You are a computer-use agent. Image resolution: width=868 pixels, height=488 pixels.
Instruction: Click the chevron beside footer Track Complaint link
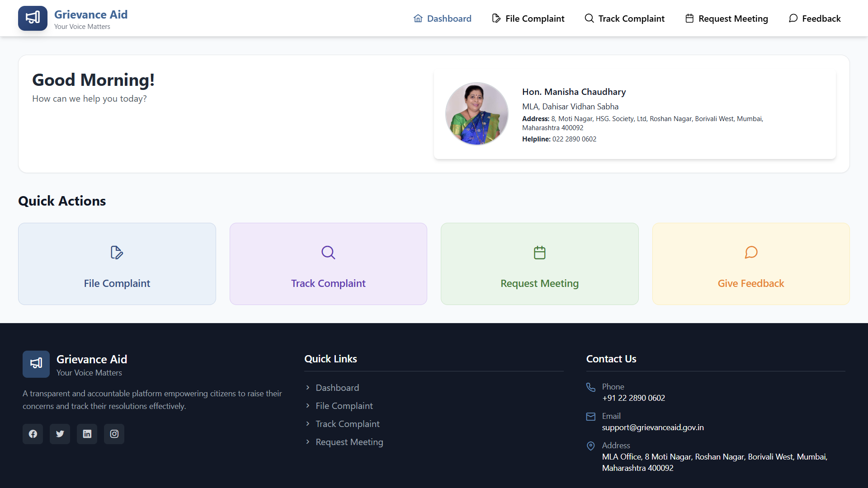coord(308,424)
